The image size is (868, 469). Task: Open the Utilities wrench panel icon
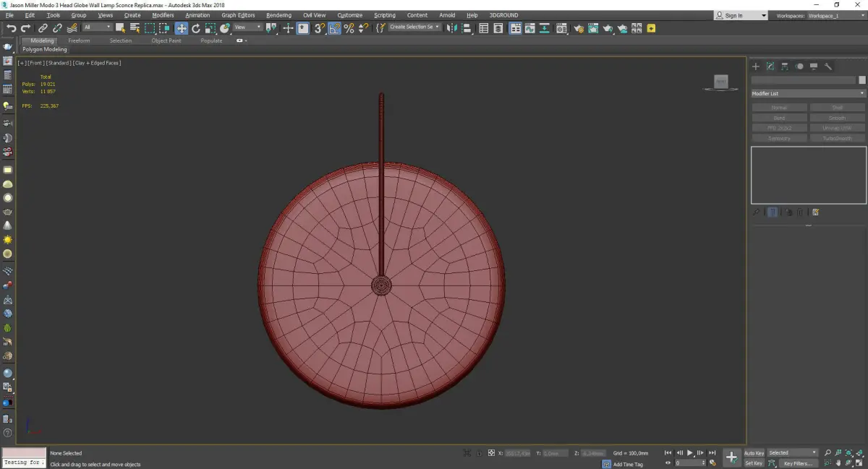(x=828, y=66)
